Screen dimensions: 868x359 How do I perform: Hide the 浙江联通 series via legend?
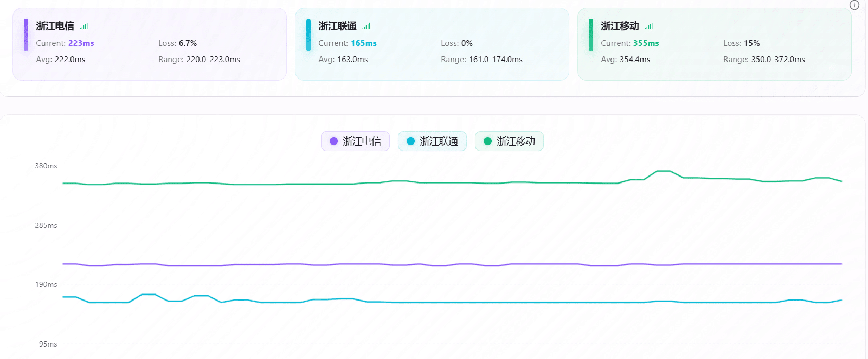432,141
